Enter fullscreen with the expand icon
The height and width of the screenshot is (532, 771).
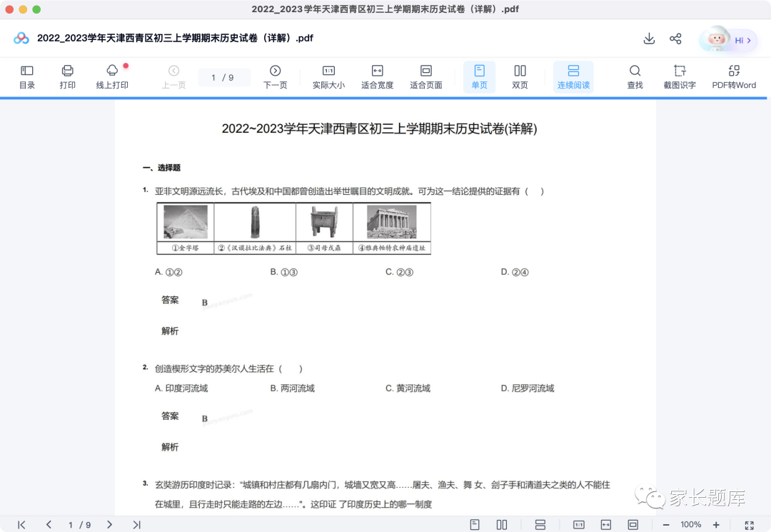pyautogui.click(x=750, y=525)
